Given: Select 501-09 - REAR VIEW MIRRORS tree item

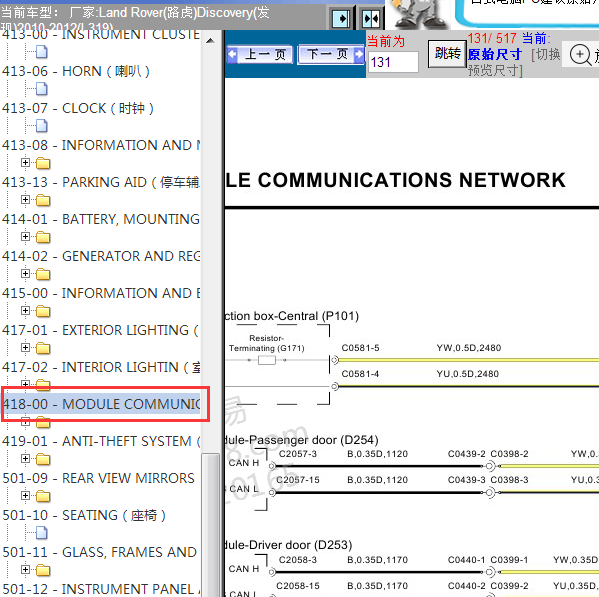Looking at the screenshot, I should (x=99, y=478).
